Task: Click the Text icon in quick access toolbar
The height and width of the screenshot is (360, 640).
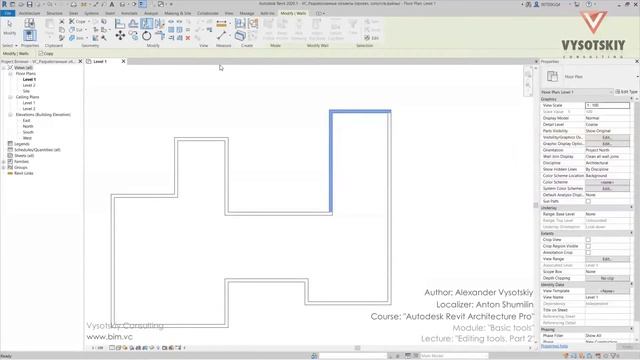Action: click(112, 4)
